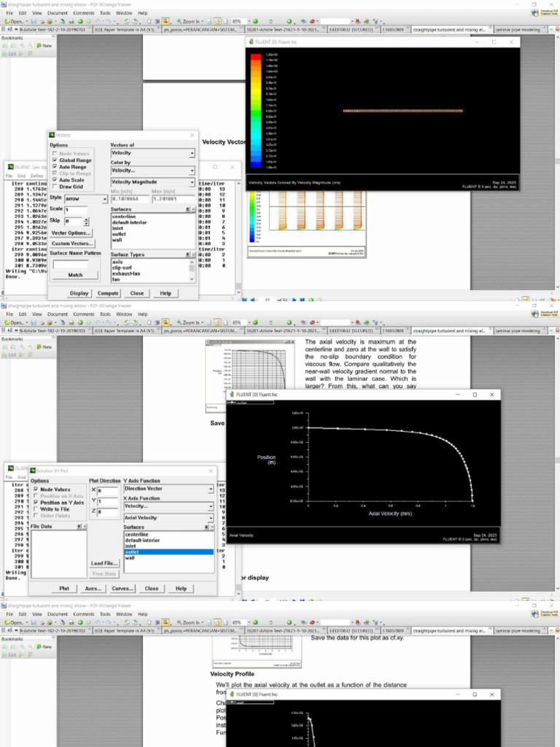Image resolution: width=560 pixels, height=747 pixels.
Task: Toggle Auto Range checkbox
Action: pyautogui.click(x=55, y=167)
